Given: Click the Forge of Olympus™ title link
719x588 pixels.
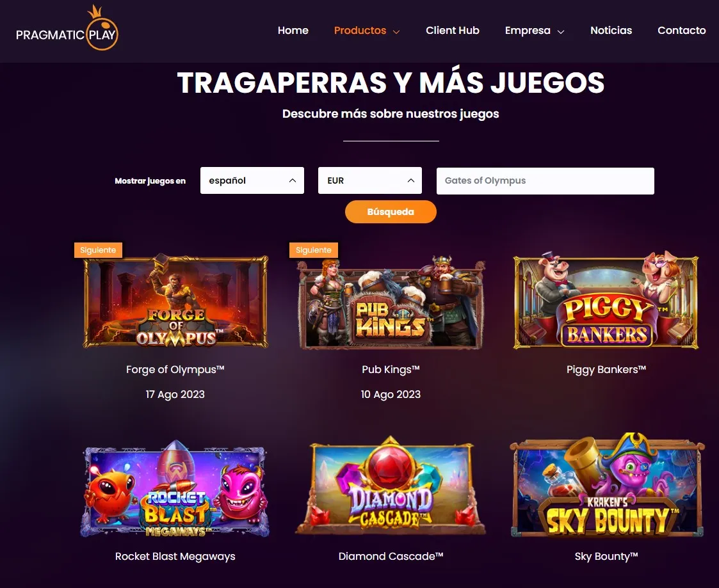Looking at the screenshot, I should [x=175, y=370].
